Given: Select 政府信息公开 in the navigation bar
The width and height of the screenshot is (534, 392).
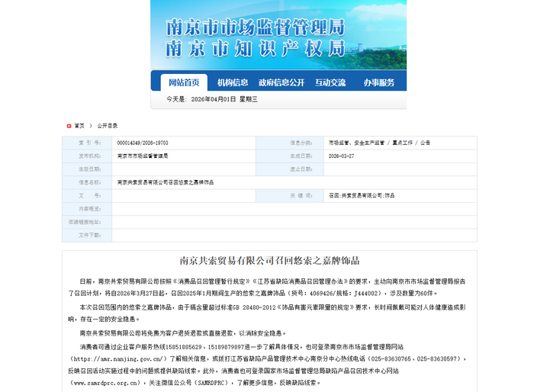Looking at the screenshot, I should pos(281,82).
